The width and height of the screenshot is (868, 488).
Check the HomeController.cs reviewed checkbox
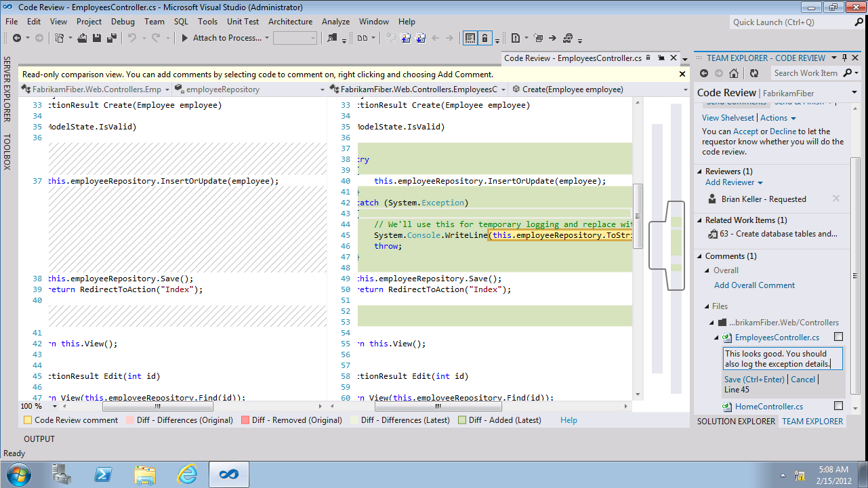(x=838, y=406)
